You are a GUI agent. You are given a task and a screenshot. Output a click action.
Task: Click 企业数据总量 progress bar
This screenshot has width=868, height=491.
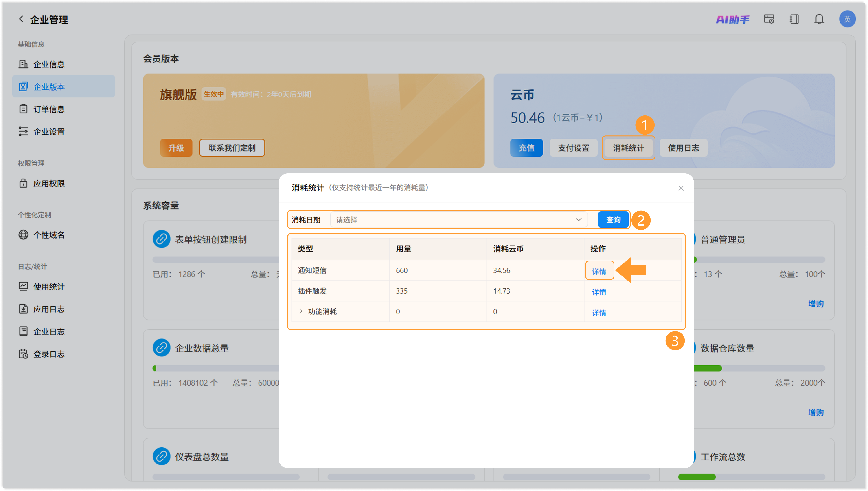click(216, 368)
